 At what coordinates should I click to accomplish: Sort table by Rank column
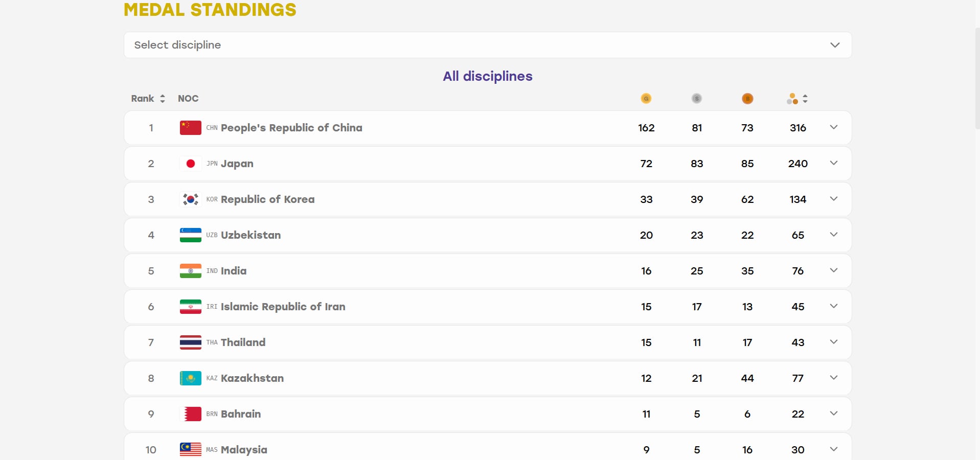coord(148,99)
